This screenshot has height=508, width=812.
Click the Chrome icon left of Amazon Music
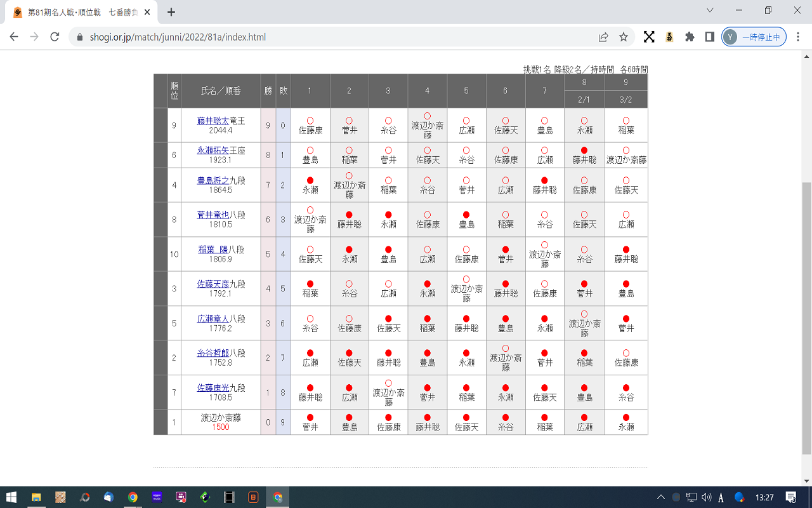tap(133, 497)
